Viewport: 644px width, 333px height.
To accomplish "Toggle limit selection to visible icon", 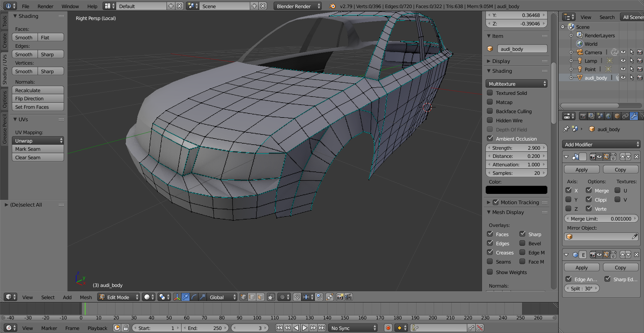I will pyautogui.click(x=271, y=297).
